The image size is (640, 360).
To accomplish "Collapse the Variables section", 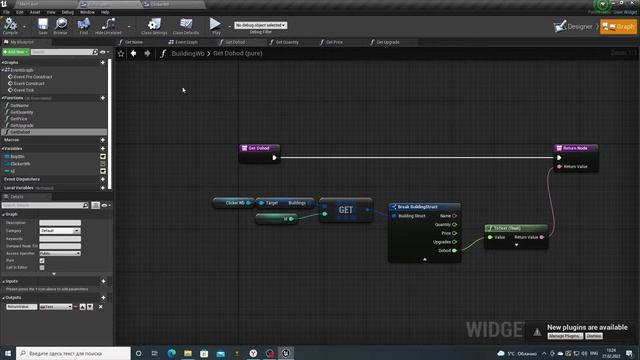I will (x=2, y=149).
